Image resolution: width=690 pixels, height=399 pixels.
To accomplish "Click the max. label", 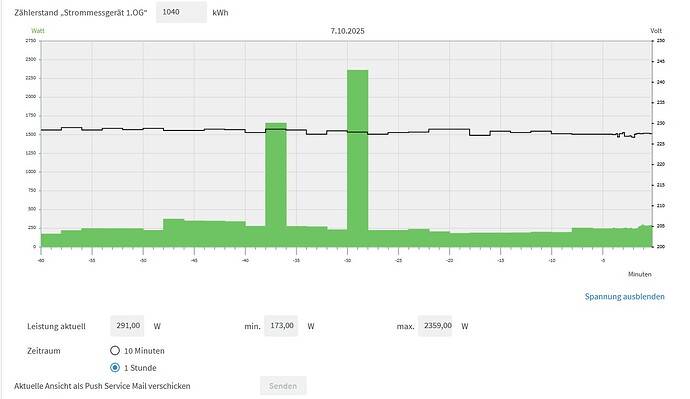I will [x=405, y=326].
